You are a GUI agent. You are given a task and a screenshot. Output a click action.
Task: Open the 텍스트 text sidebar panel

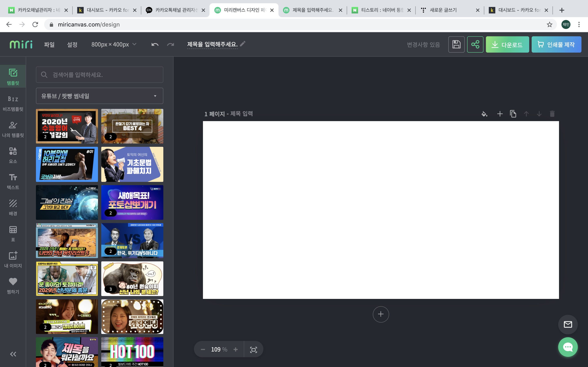13,181
